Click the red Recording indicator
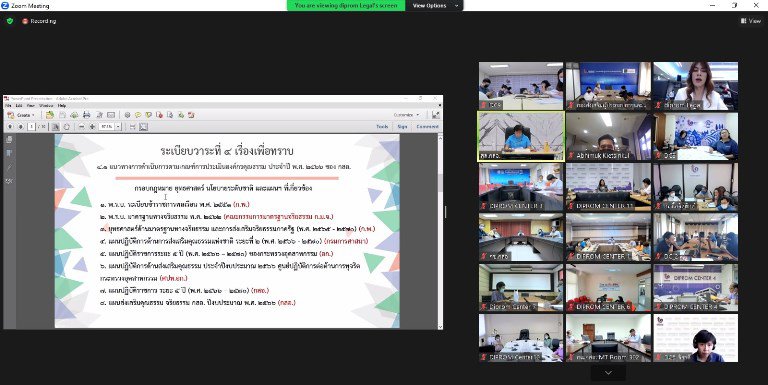768x385 pixels. [39, 21]
